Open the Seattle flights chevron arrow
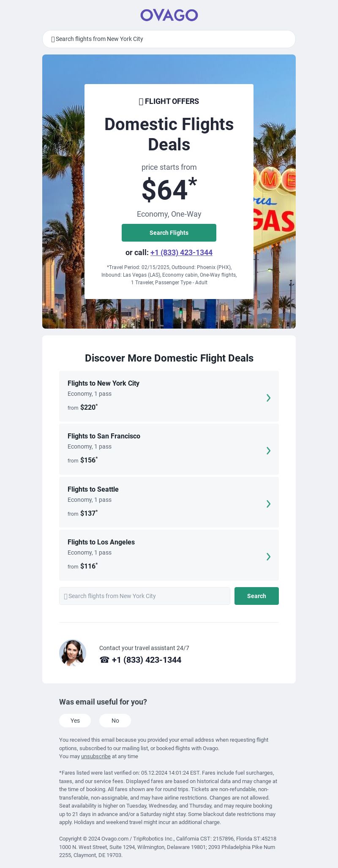The image size is (338, 868). point(268,503)
